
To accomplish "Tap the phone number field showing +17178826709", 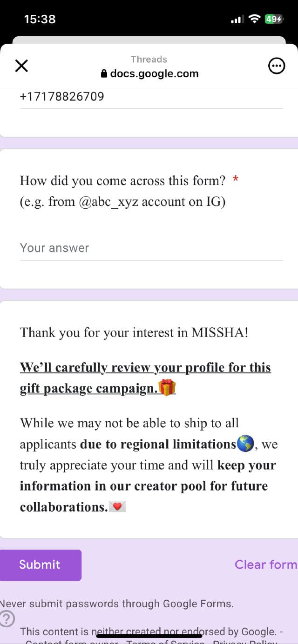I will [151, 97].
